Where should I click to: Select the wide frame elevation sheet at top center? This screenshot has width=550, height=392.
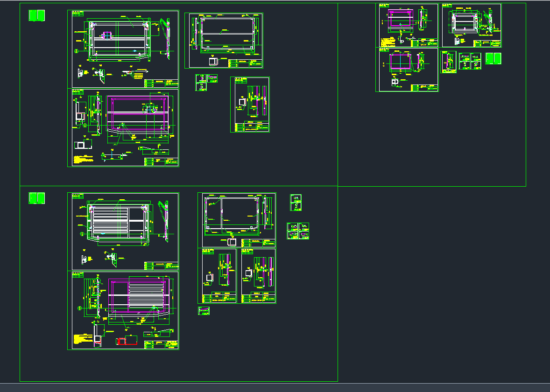(224, 41)
